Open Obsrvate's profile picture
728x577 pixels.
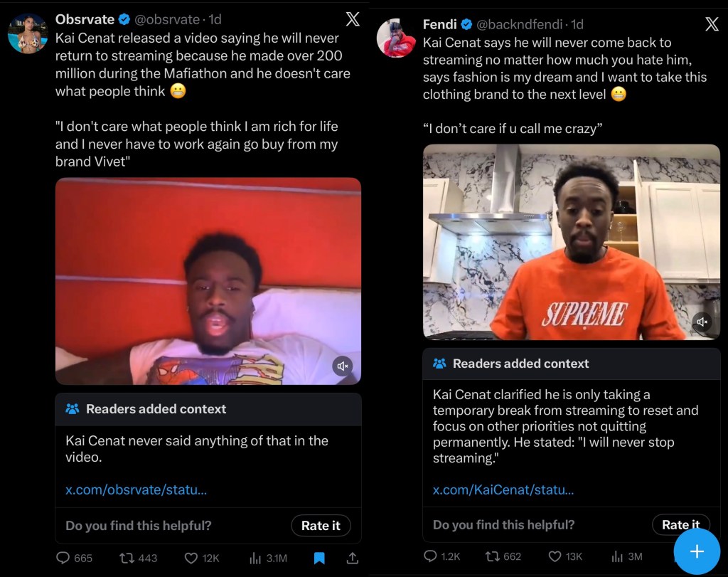tap(28, 33)
